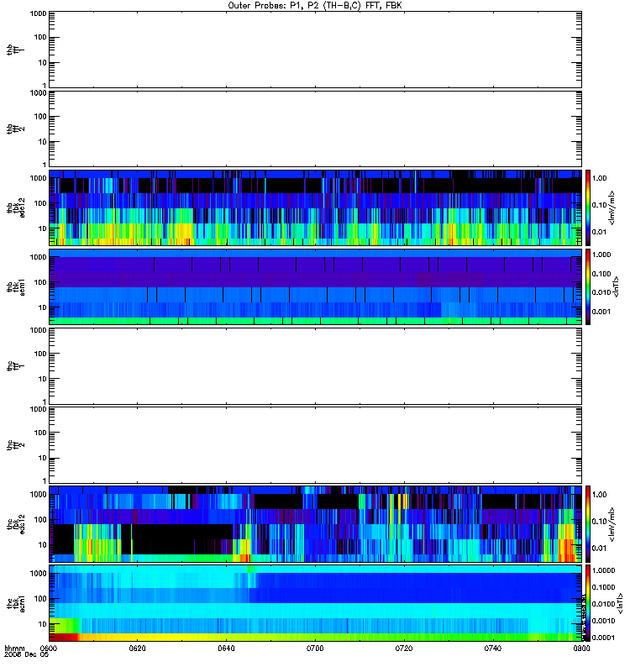Select the thc fbk scm1 color bar
The image size is (630, 672).
588,603
